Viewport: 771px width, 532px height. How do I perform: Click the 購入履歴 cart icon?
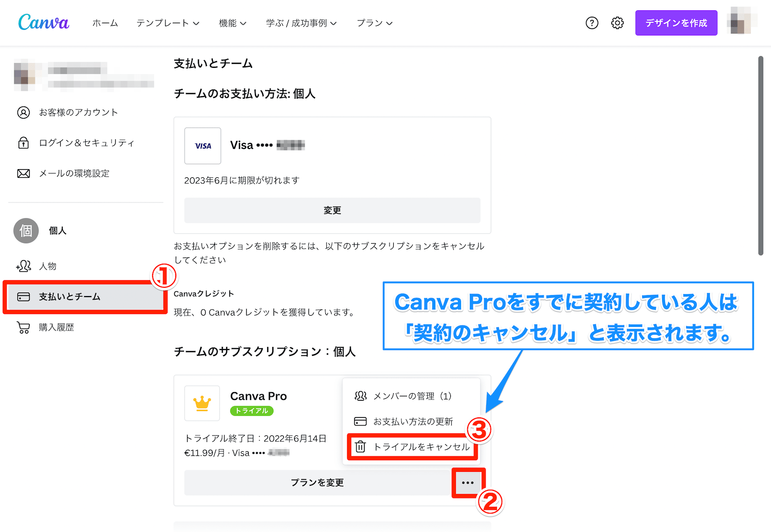pos(24,327)
